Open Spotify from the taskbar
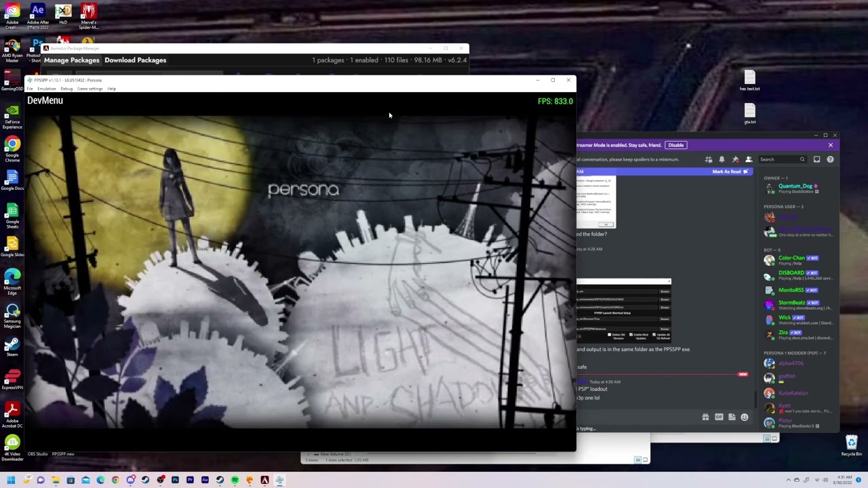 (235, 480)
